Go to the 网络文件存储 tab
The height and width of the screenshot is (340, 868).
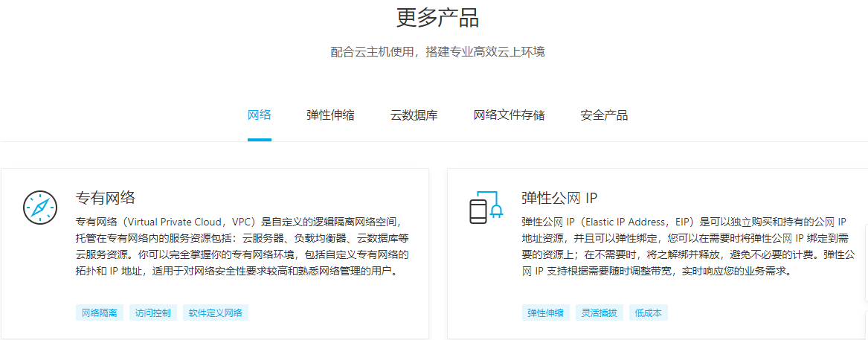point(509,116)
